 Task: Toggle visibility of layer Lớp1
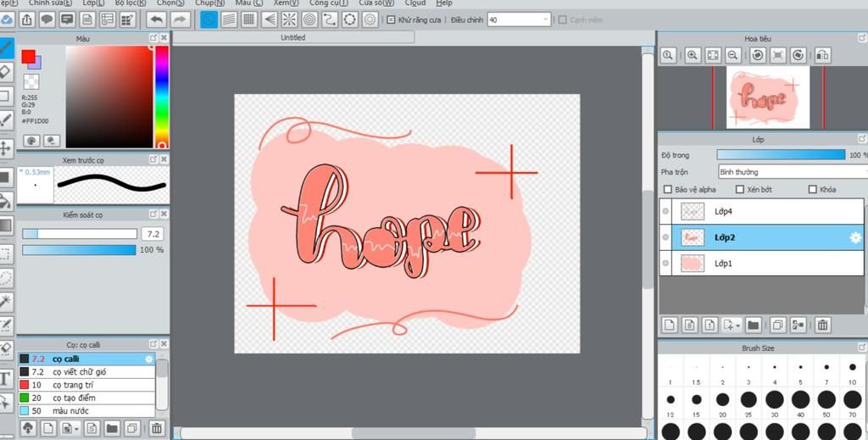point(665,263)
